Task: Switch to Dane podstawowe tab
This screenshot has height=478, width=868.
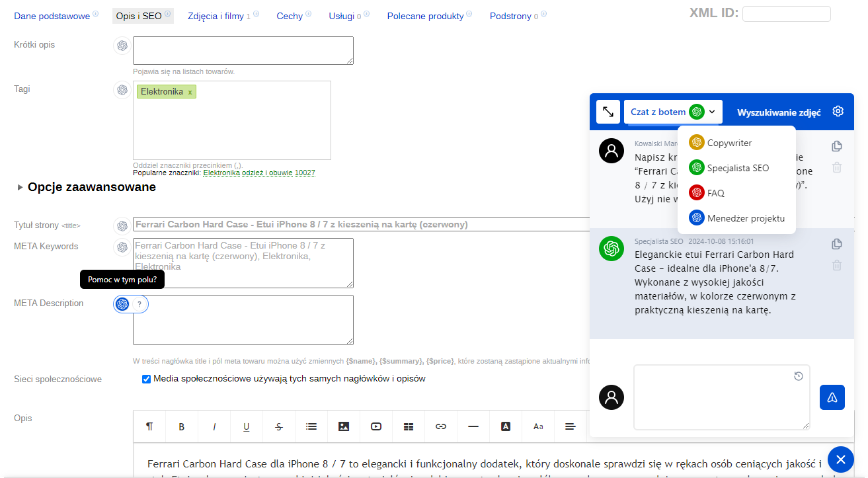Action: [52, 16]
